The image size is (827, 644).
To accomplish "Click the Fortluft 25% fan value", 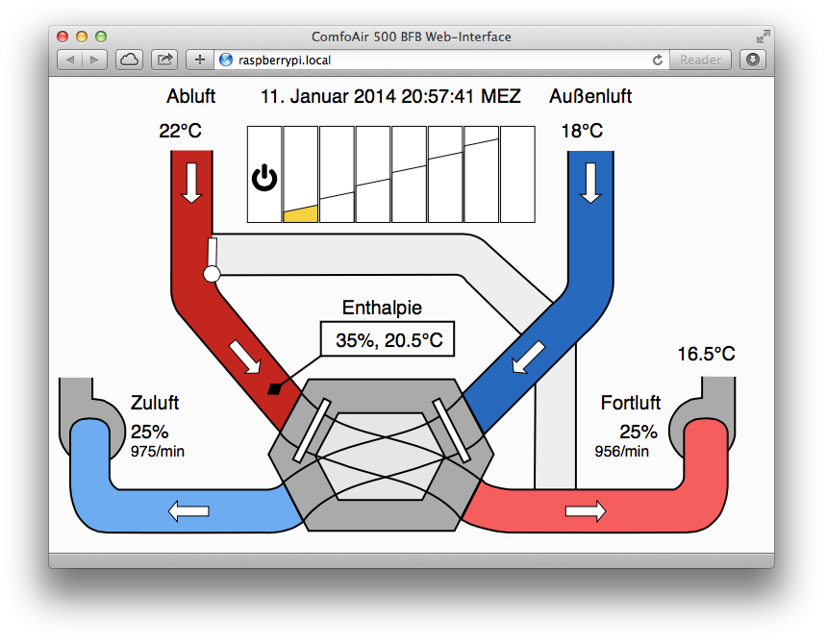I will click(x=639, y=432).
